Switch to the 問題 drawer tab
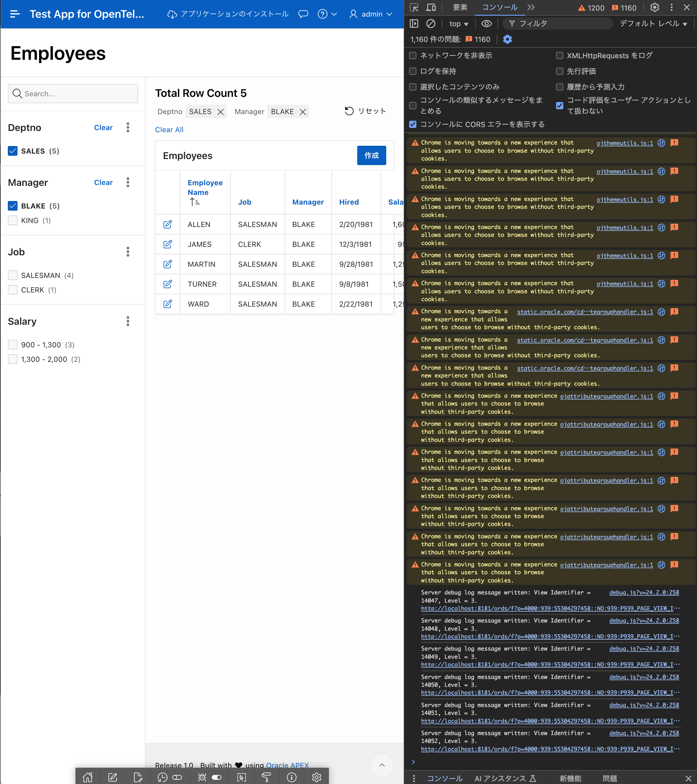This screenshot has height=784, width=697. [609, 778]
